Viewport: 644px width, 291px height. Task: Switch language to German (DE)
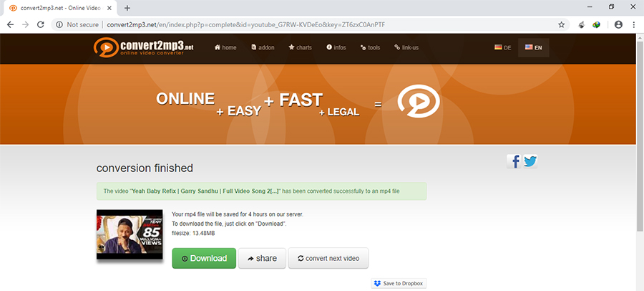502,47
